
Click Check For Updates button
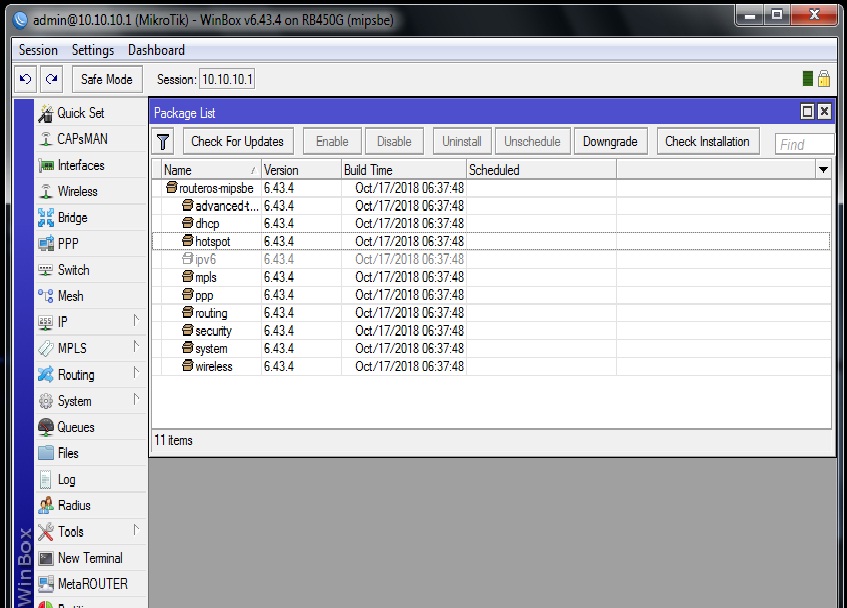[238, 141]
